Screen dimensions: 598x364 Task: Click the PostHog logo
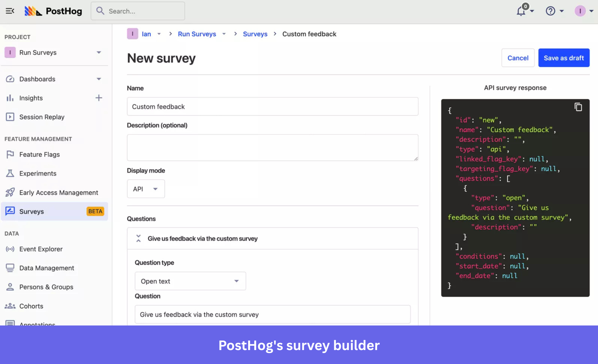(53, 11)
